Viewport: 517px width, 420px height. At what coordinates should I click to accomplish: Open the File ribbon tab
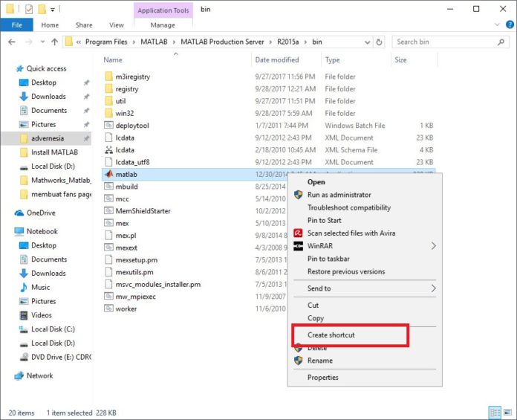coord(16,25)
